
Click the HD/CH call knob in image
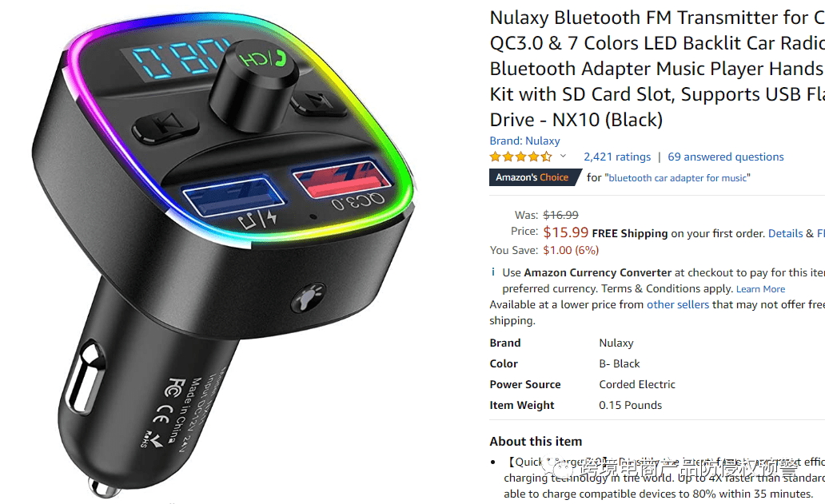[x=255, y=84]
